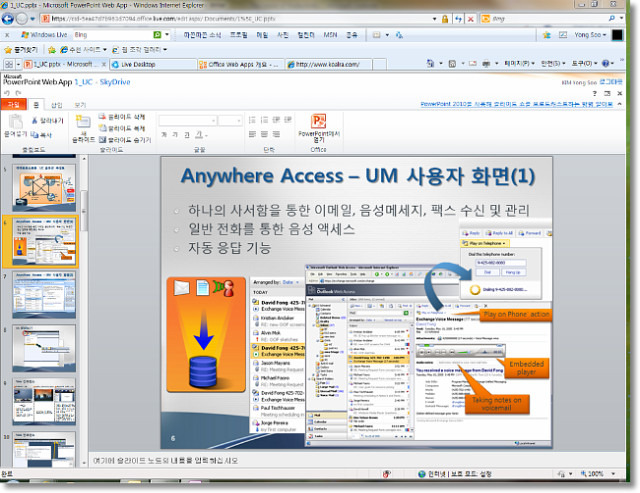This screenshot has width=640, height=493.
Task: Switch to the http://www.koalra.com/ tab
Action: point(328,64)
